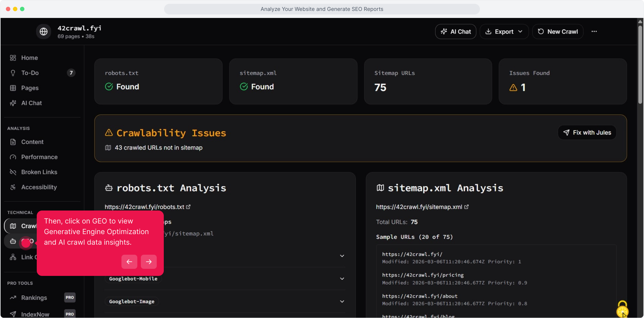Expand the Googlebot-Mobile rules
644x318 pixels.
pos(342,279)
